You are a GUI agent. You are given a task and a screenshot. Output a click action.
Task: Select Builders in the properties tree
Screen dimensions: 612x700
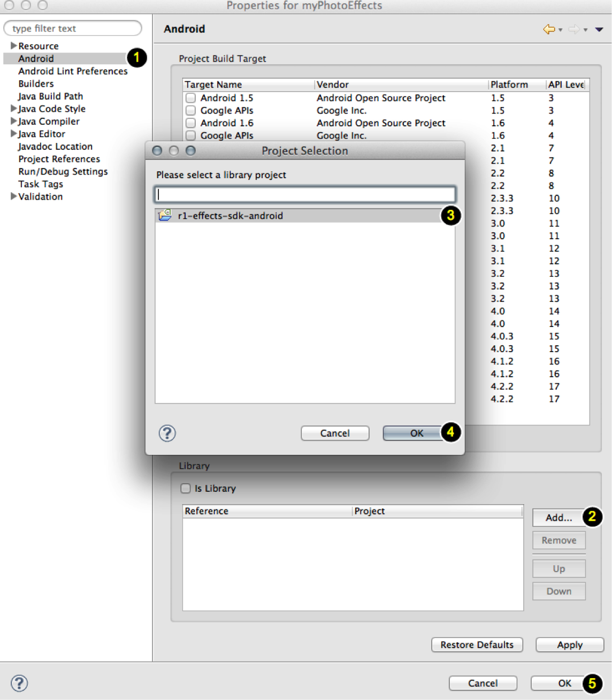tap(36, 83)
